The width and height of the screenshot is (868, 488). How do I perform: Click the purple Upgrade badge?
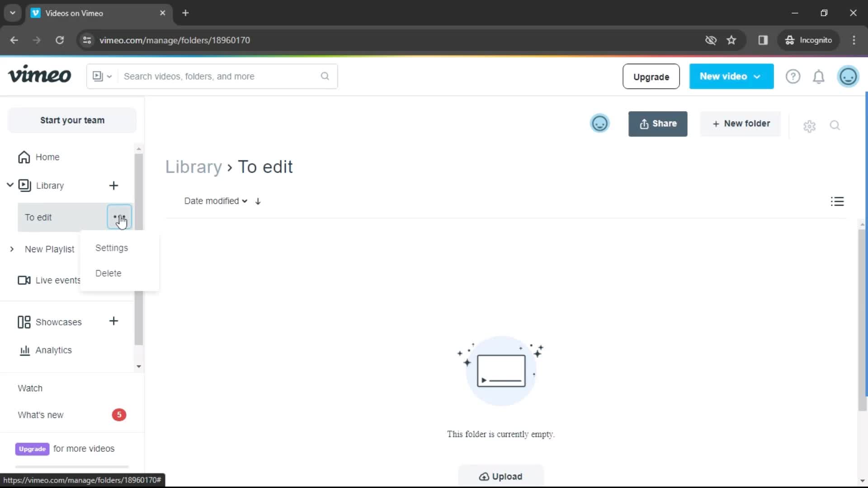pyautogui.click(x=32, y=449)
